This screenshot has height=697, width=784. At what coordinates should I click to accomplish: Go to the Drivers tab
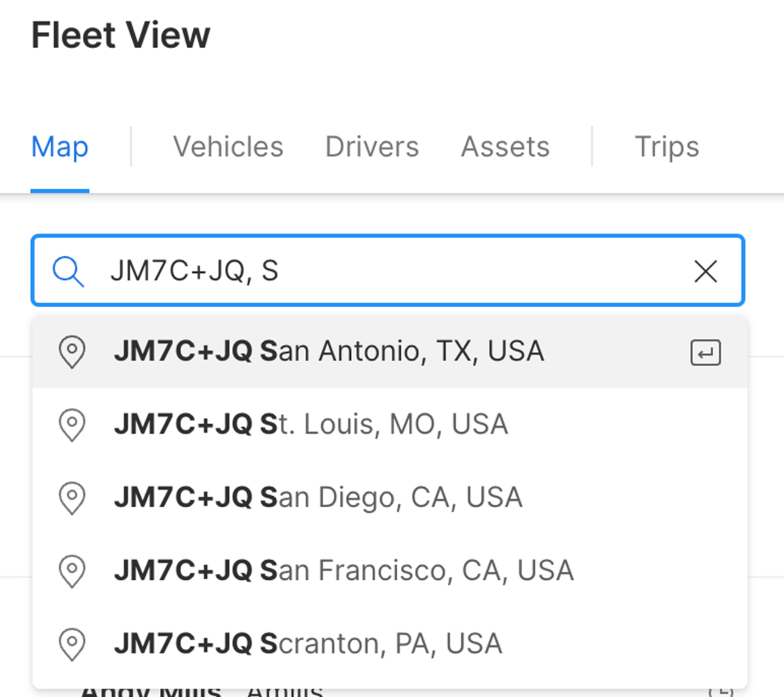point(372,147)
